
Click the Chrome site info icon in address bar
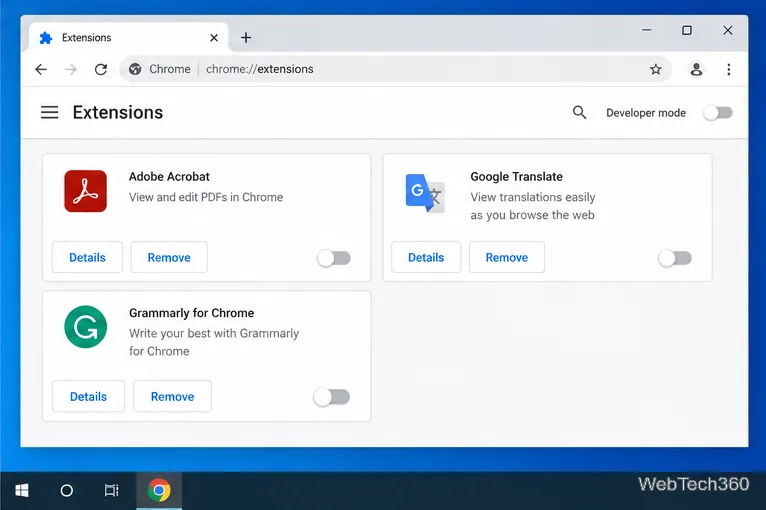[135, 69]
